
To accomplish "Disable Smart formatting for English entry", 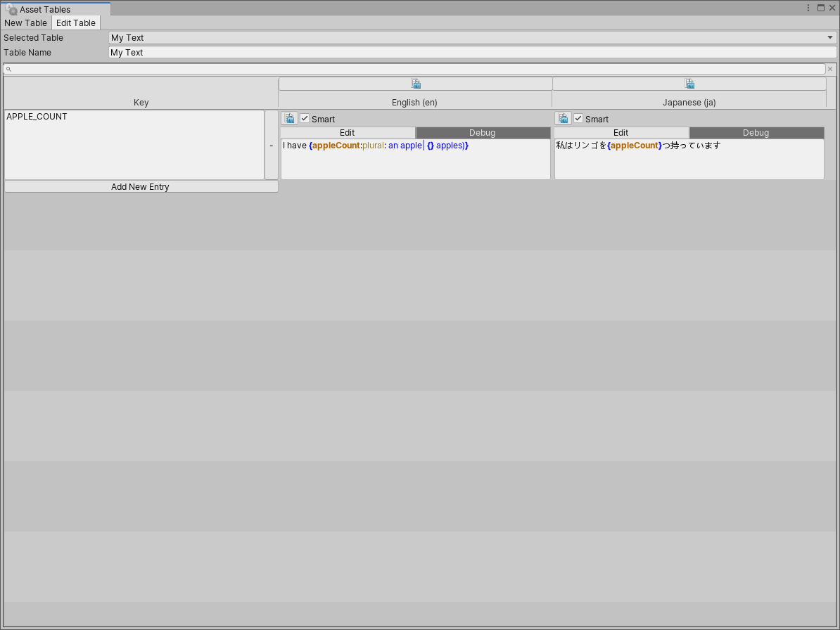I will [304, 118].
